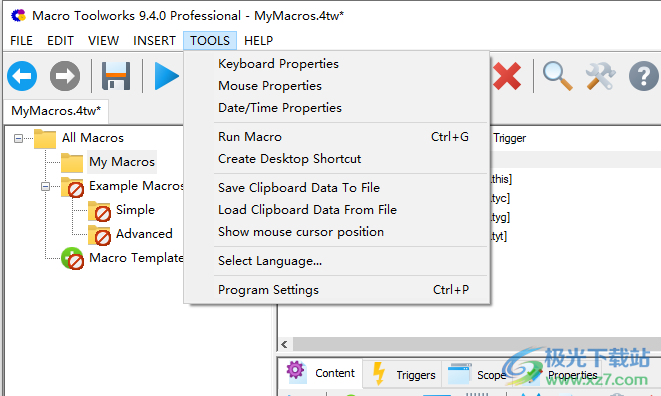Screen dimensions: 661x396
Task: Close the open TOOLS menu
Action: coord(210,41)
